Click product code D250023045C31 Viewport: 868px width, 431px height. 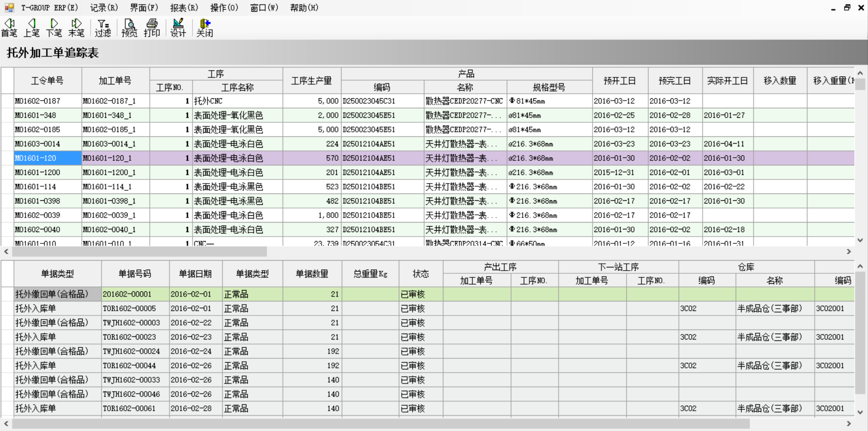383,101
